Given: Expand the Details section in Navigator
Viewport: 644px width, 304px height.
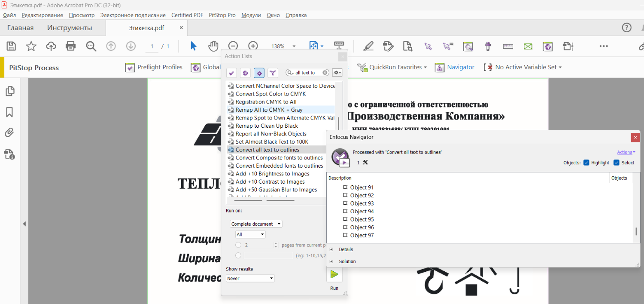Looking at the screenshot, I should point(331,249).
